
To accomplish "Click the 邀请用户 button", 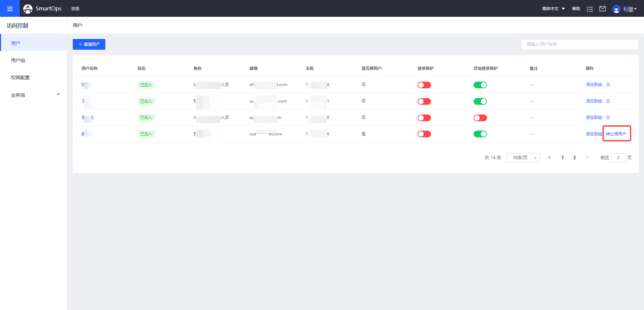I will point(89,44).
